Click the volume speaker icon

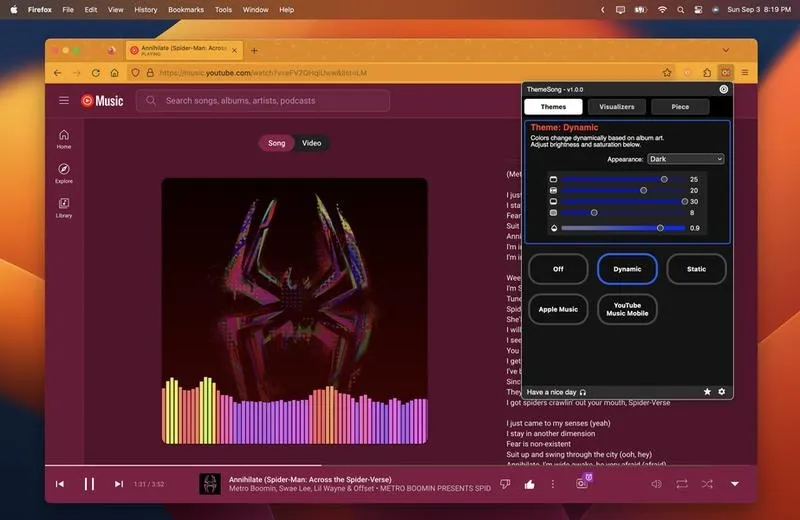click(x=657, y=484)
